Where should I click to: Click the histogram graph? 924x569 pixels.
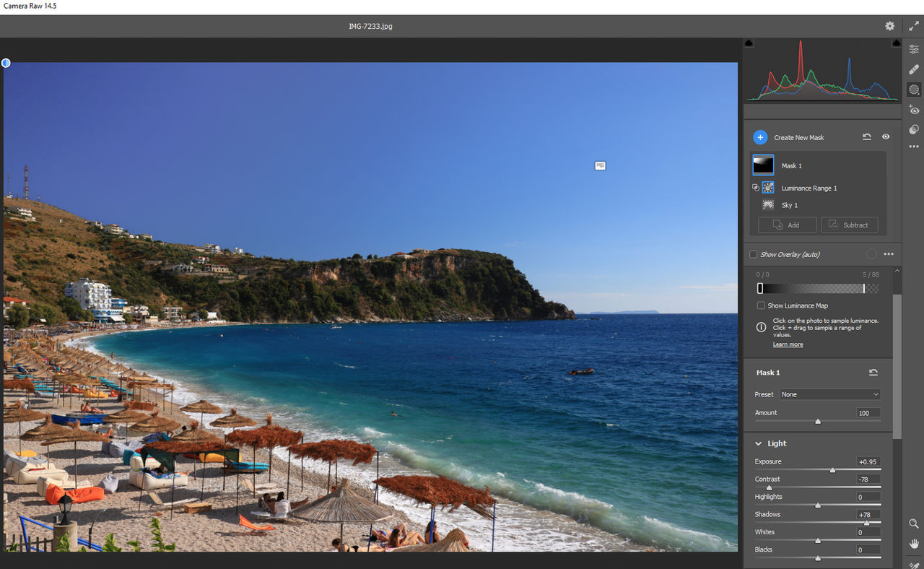click(x=823, y=70)
